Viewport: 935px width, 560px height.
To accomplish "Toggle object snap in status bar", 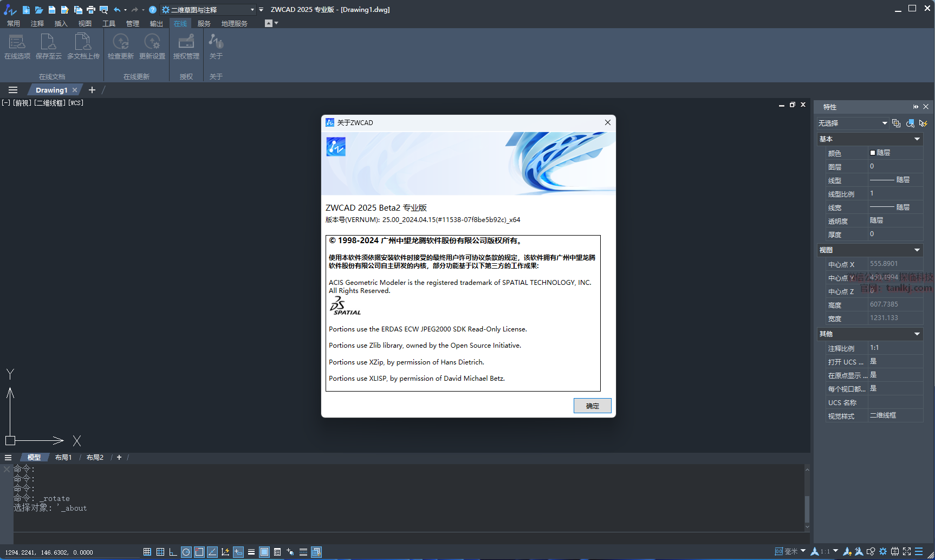I will [x=199, y=552].
